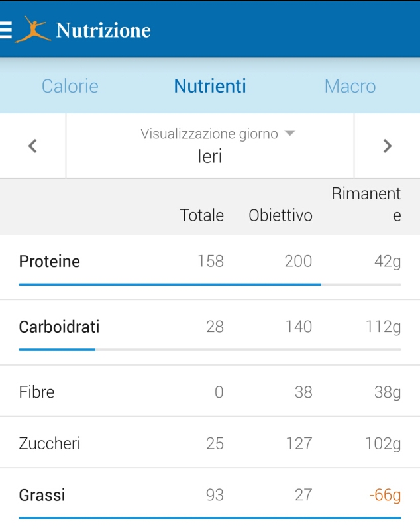Open the hamburger navigation menu
The width and height of the screenshot is (420, 530).
tap(7, 30)
